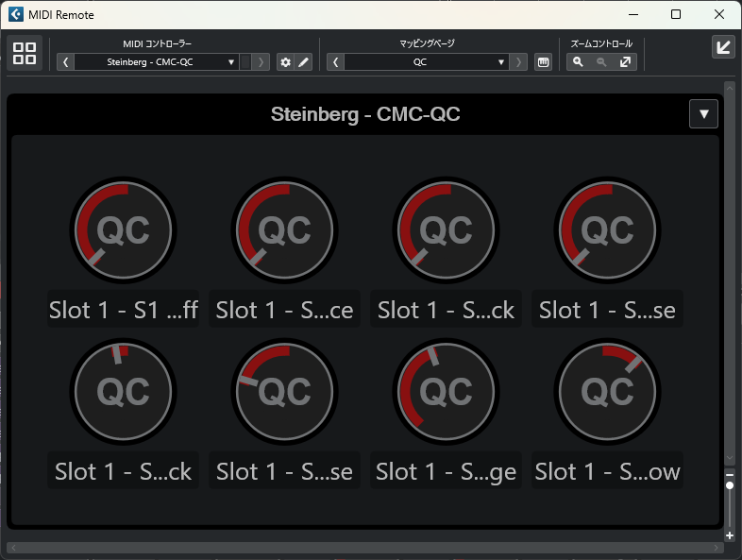Viewport: 742px width, 560px height.
Task: Minimize the MIDI Remote window
Action: click(633, 15)
